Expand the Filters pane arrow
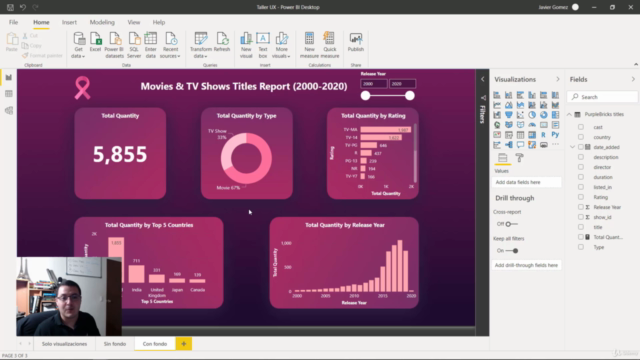 pos(482,79)
